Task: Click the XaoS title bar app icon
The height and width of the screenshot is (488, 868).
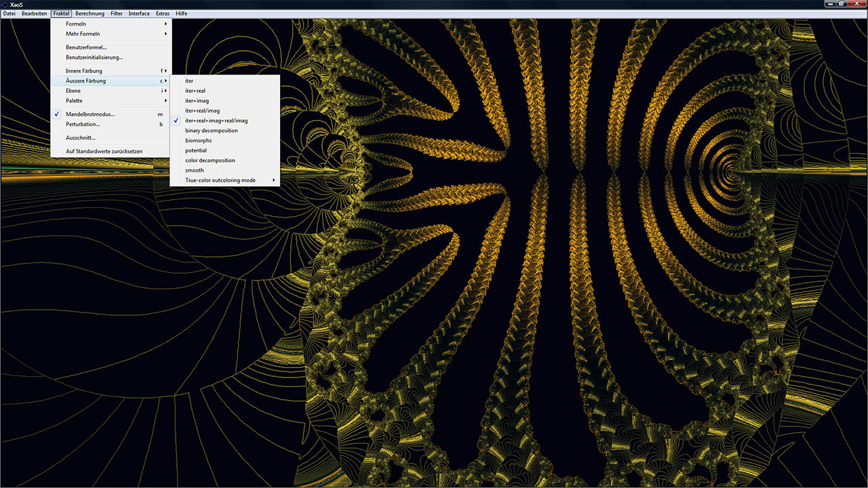Action: (x=5, y=4)
